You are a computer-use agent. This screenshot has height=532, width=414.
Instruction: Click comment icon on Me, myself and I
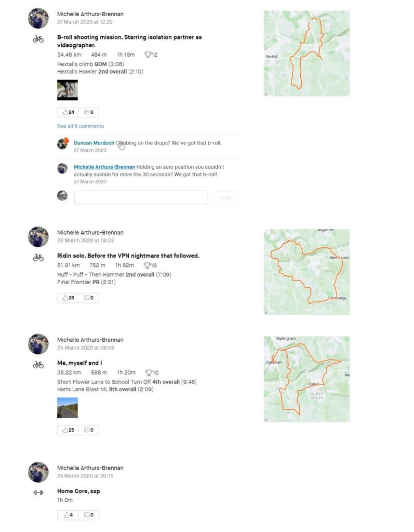(x=89, y=430)
